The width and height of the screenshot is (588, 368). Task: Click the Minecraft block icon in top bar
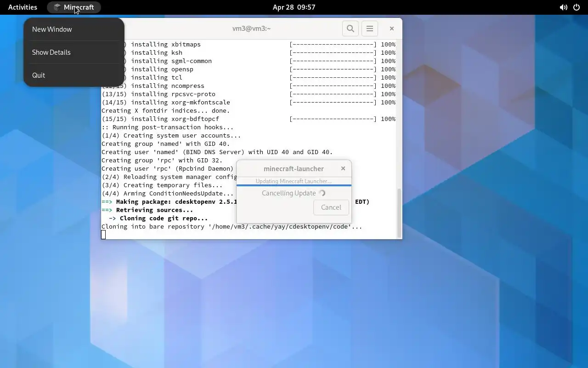[57, 7]
